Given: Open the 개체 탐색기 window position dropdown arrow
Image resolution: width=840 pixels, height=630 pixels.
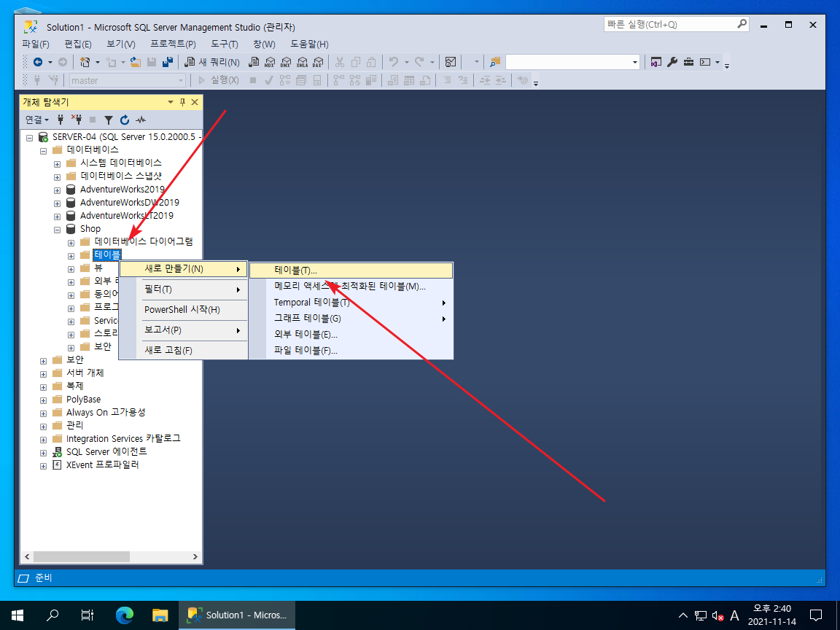Looking at the screenshot, I should click(x=171, y=102).
